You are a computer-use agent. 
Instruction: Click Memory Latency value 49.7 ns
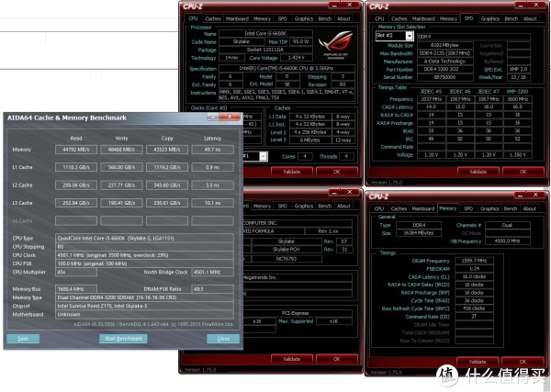pos(213,150)
